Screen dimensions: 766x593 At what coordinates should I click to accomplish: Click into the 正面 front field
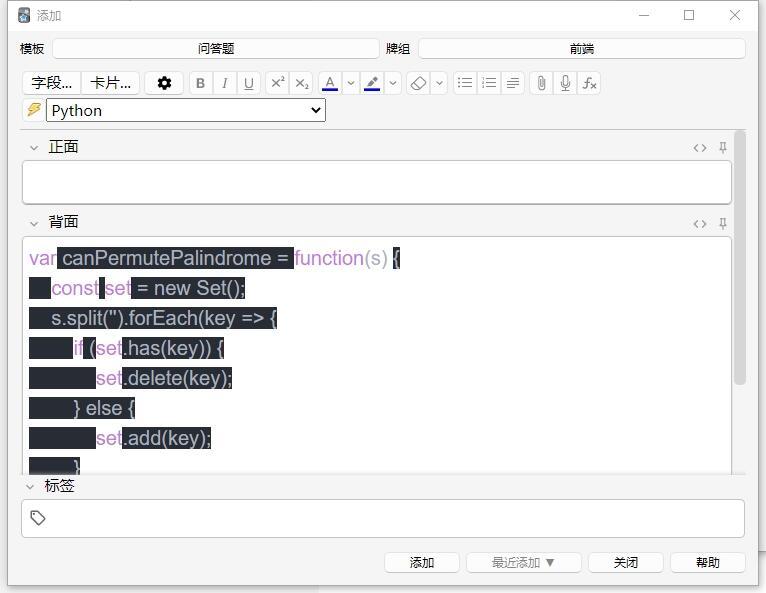(x=376, y=183)
